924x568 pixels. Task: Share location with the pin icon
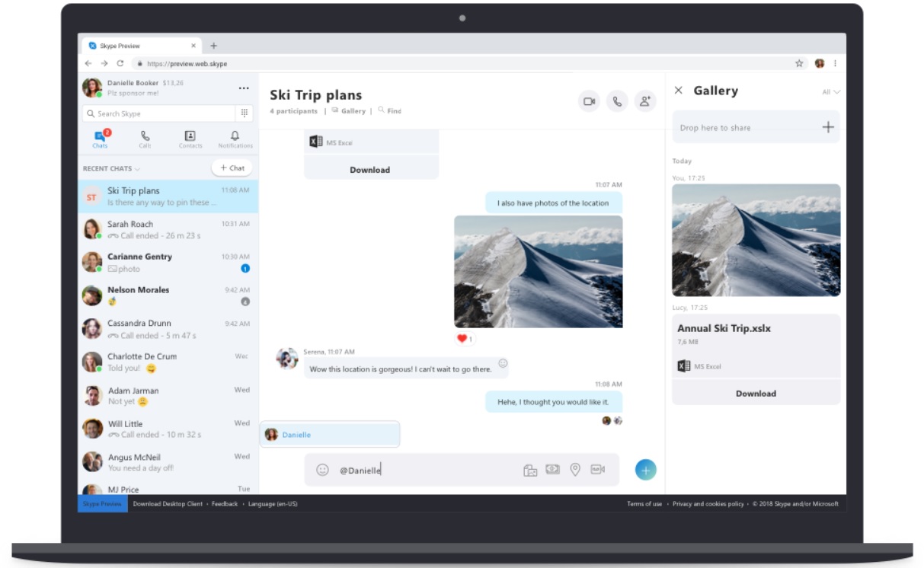point(575,469)
